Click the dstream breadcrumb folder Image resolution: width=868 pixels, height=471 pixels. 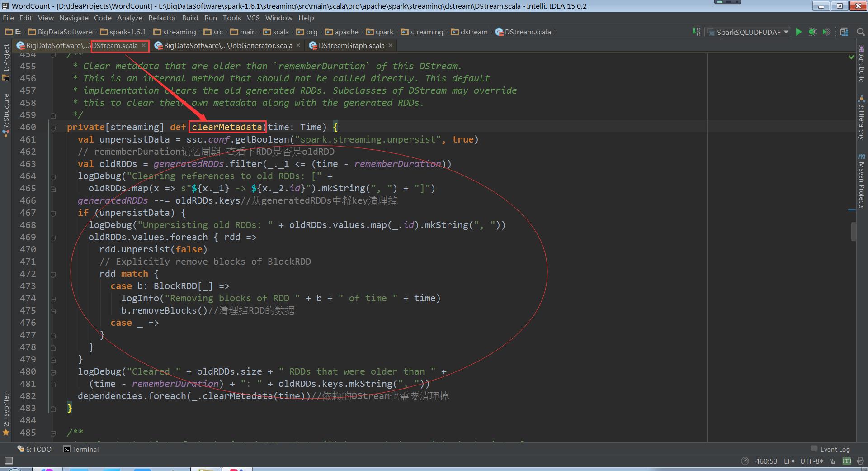click(x=469, y=32)
